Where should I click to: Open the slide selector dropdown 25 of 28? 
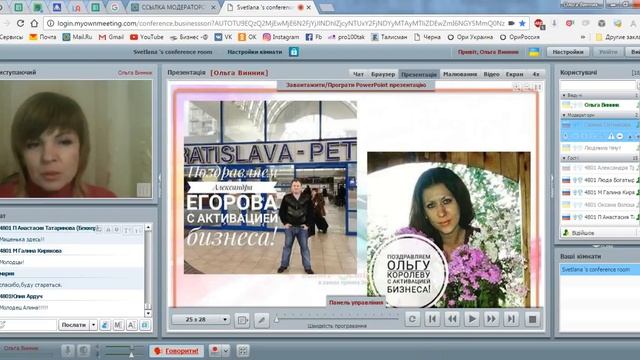click(x=200, y=319)
